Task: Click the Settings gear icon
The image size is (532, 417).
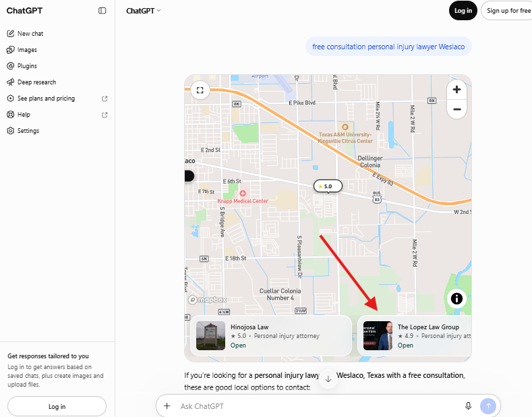Action: [11, 131]
